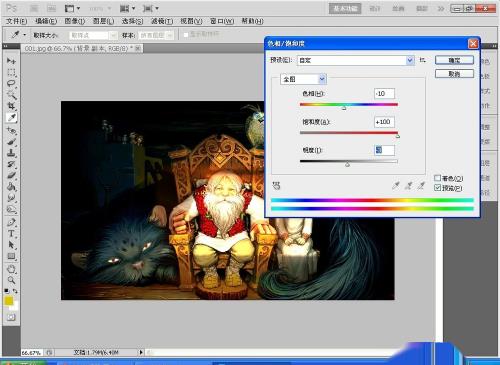Select the Move tool

(11, 61)
